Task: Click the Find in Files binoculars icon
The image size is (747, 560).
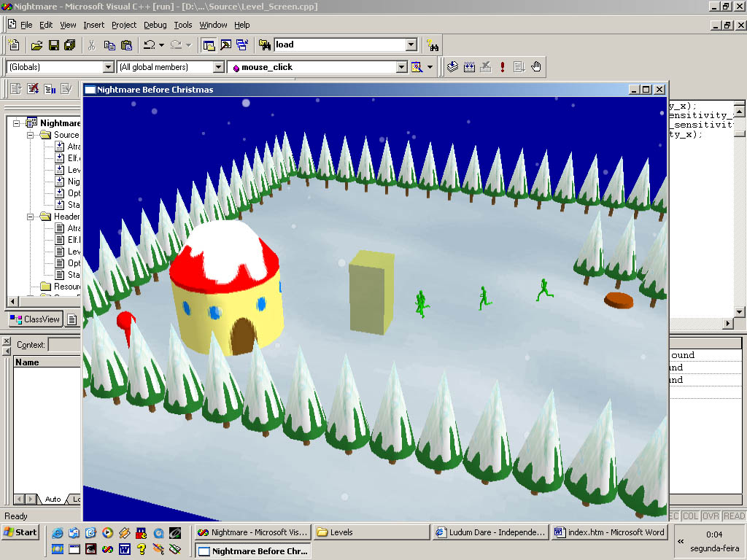Action: coord(264,45)
